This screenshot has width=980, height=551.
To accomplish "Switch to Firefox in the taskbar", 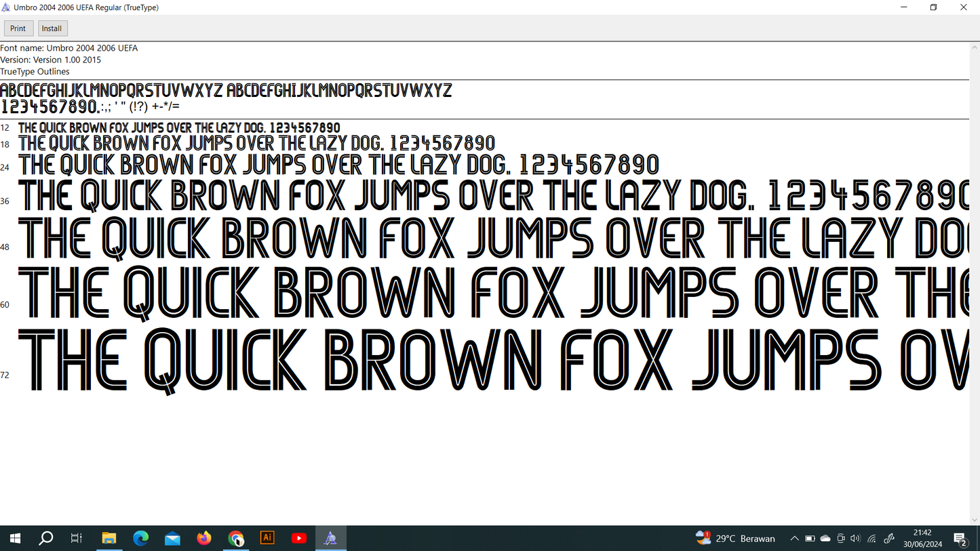I will pyautogui.click(x=204, y=538).
